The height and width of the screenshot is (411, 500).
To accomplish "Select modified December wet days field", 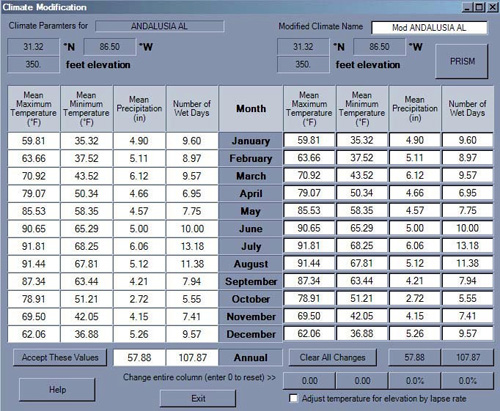I will click(468, 334).
